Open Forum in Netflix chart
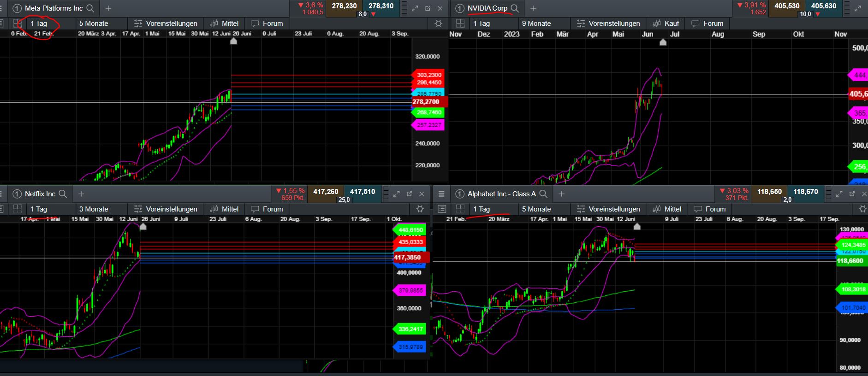 (x=267, y=209)
